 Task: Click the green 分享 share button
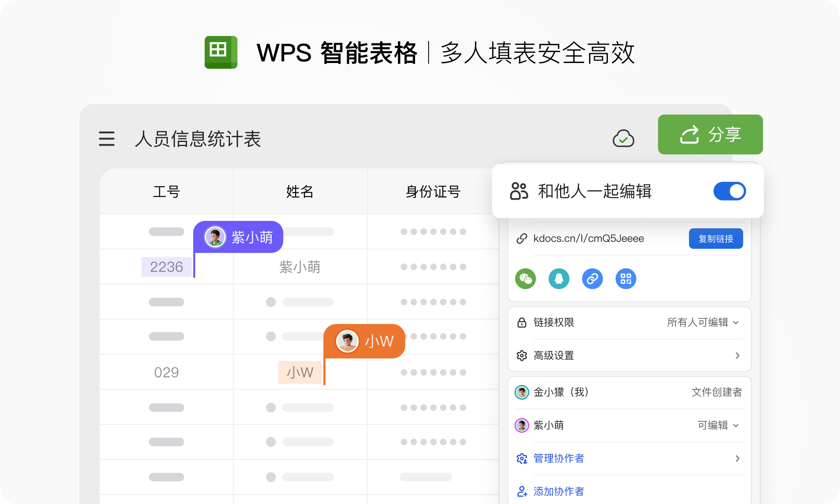710,134
